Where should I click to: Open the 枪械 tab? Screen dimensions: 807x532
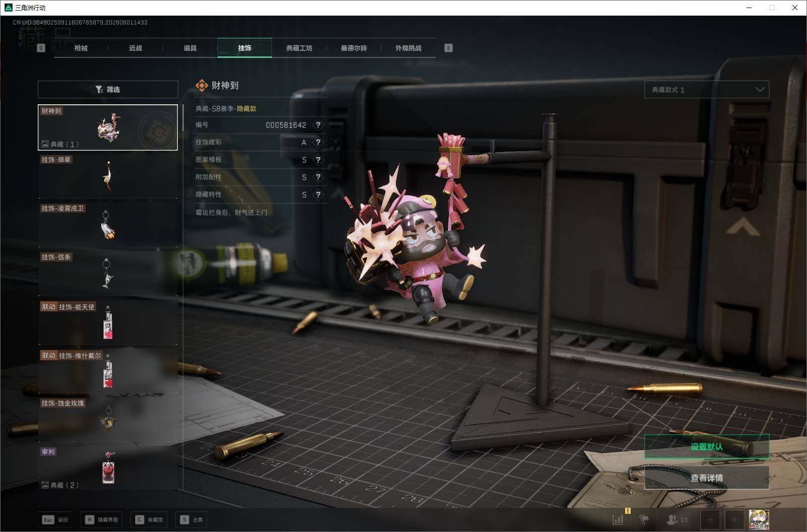81,48
